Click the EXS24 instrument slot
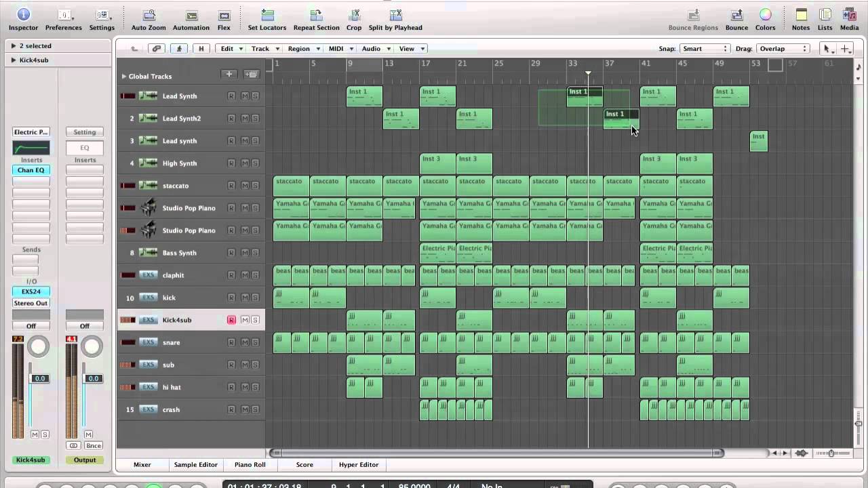The height and width of the screenshot is (488, 868). pos(31,291)
